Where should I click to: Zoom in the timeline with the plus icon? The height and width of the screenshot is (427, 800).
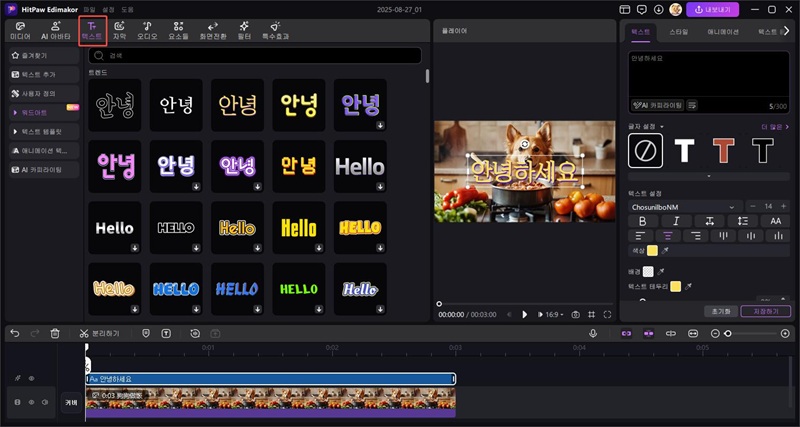click(x=785, y=333)
